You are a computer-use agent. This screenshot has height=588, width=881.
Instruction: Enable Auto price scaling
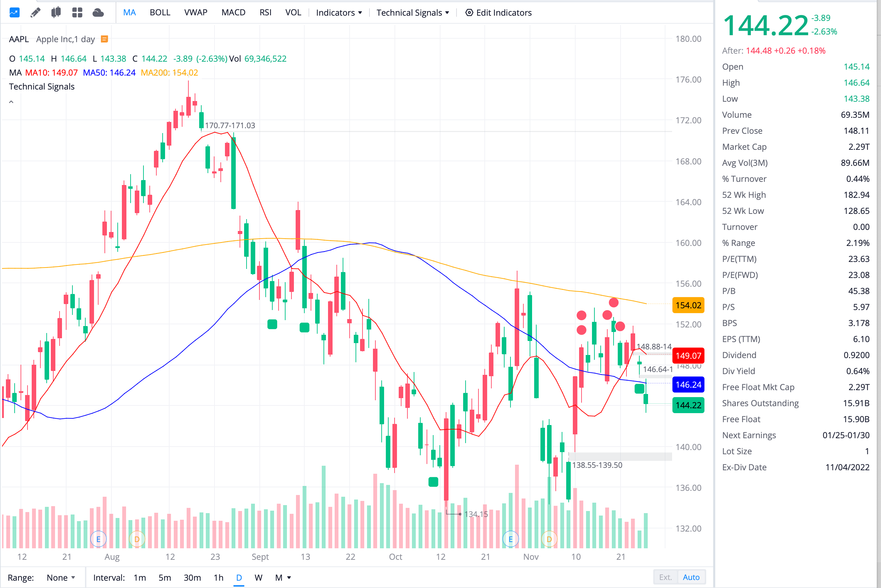[x=691, y=577]
